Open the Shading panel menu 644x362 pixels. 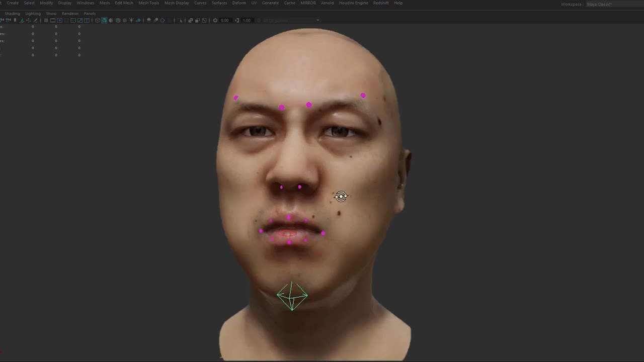(12, 14)
